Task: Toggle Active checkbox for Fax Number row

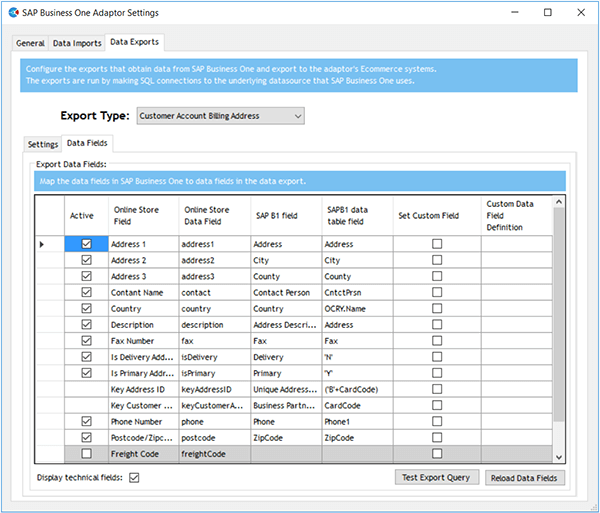Action: [86, 340]
